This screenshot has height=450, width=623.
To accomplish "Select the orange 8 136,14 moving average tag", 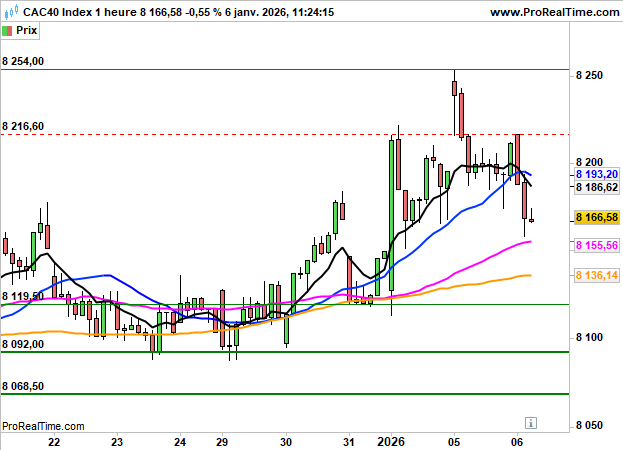I will pos(597,275).
